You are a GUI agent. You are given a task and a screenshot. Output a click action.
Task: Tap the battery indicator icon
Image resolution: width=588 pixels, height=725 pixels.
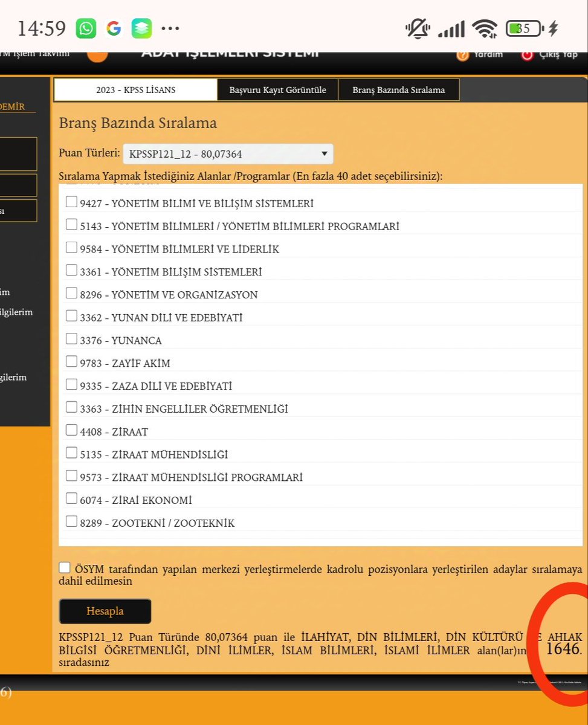[526, 28]
